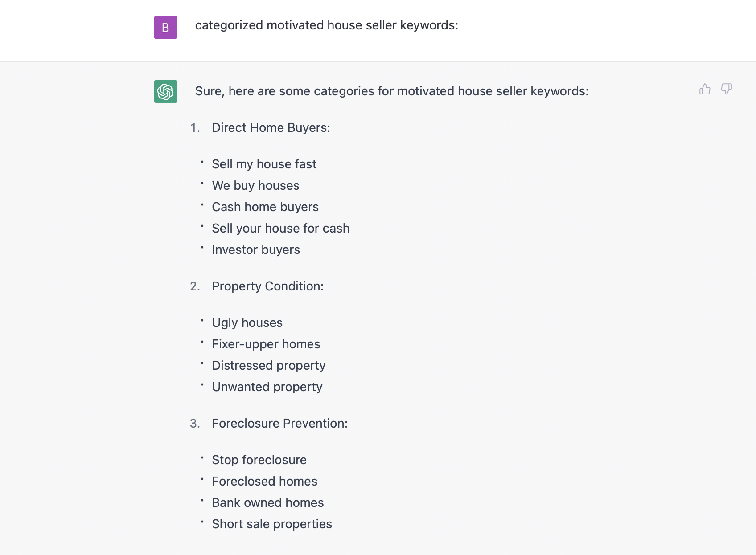
Task: Click the "Sell my house fast" bullet
Action: pos(264,164)
